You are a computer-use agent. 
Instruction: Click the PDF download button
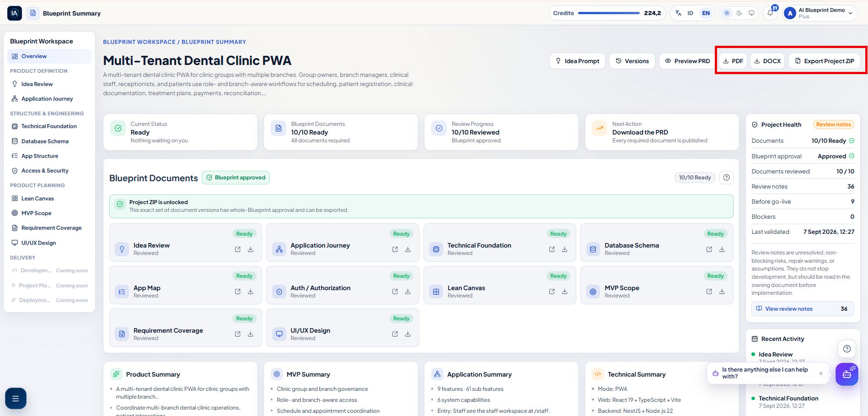pos(733,61)
